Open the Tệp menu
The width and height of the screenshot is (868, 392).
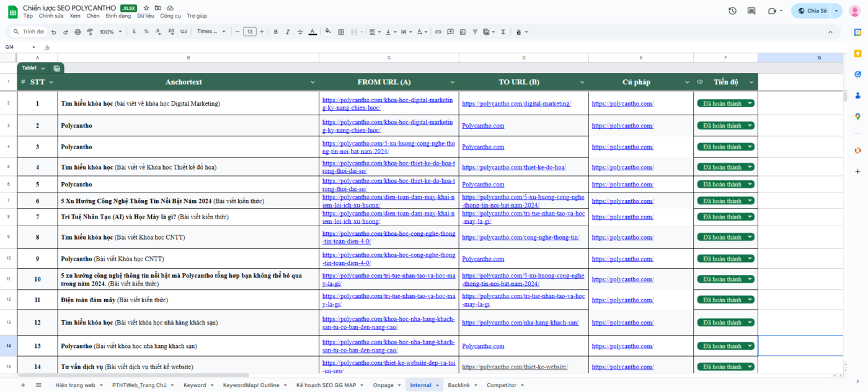click(28, 16)
